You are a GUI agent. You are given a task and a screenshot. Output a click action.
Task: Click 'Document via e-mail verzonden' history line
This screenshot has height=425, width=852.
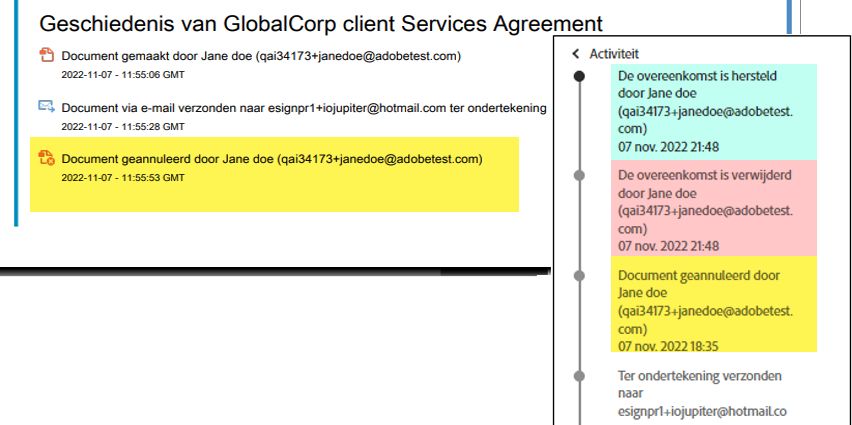tap(304, 108)
